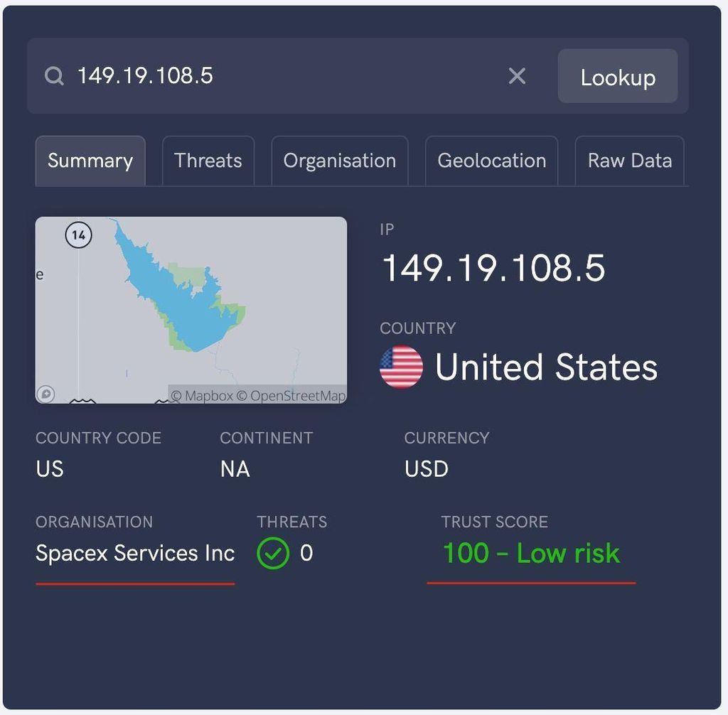Click the 100 – Low risk trust score
The image size is (728, 715).
pos(531,553)
